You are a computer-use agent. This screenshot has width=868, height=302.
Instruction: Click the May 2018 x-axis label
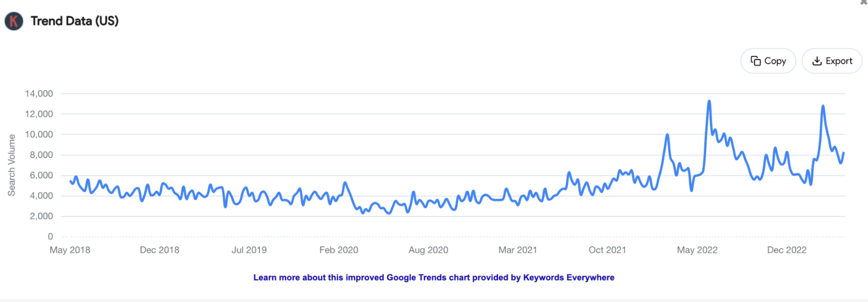tap(70, 250)
